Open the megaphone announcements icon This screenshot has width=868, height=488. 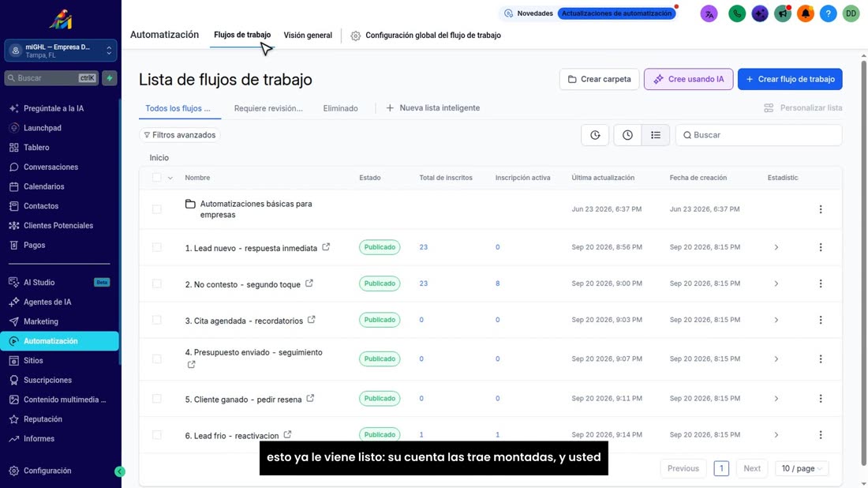click(x=782, y=14)
